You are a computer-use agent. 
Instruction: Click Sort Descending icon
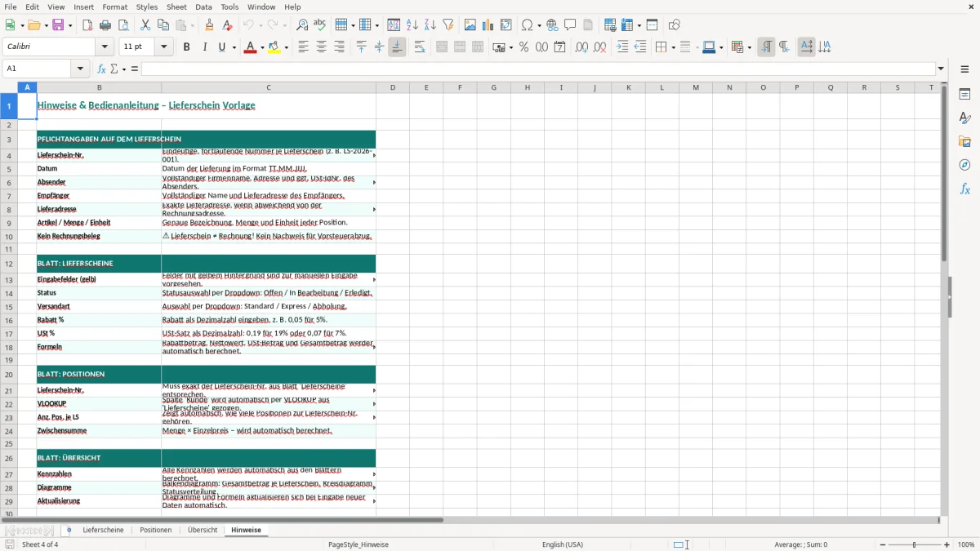tap(430, 25)
